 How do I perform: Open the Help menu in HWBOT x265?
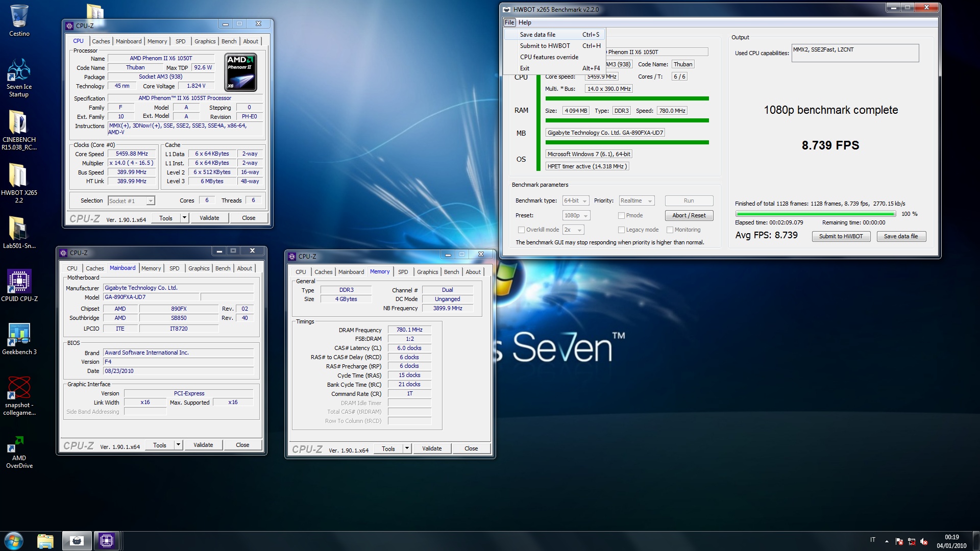click(x=525, y=22)
